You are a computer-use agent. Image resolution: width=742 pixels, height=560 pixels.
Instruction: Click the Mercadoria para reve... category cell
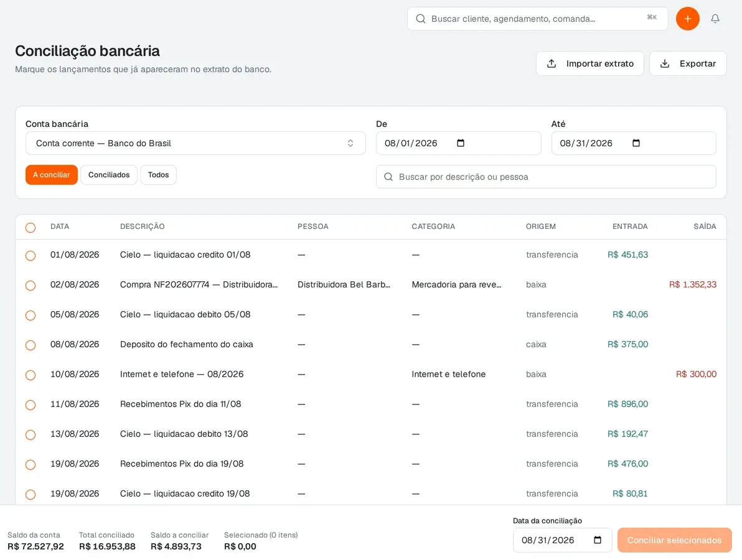click(456, 285)
